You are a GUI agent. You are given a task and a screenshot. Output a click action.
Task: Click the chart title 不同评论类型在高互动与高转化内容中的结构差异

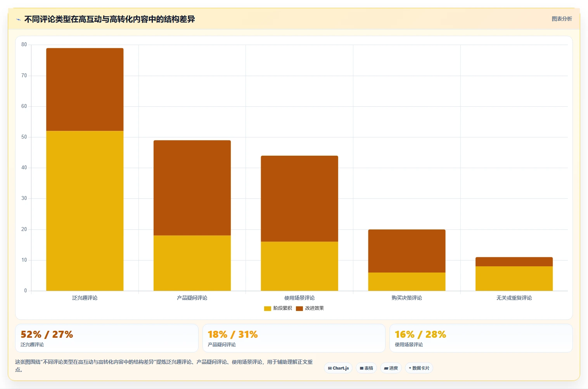[109, 19]
